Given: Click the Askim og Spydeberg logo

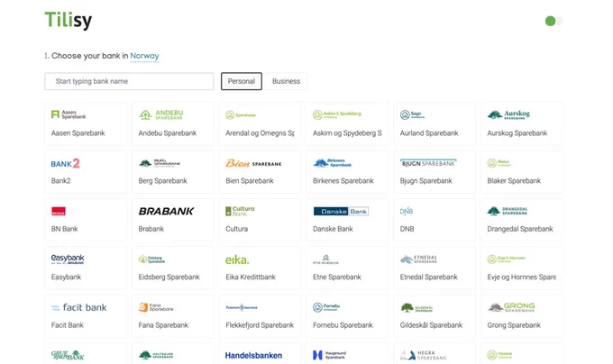Looking at the screenshot, I should tap(336, 114).
